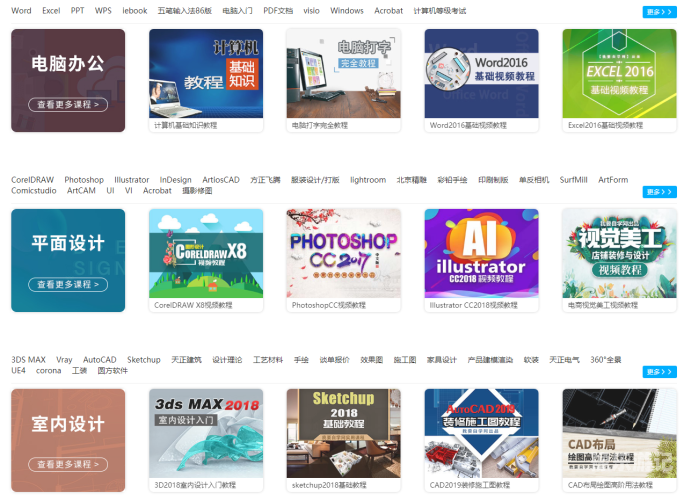Click 更多 button for 室内设计 section
The image size is (684, 500).
pyautogui.click(x=659, y=372)
